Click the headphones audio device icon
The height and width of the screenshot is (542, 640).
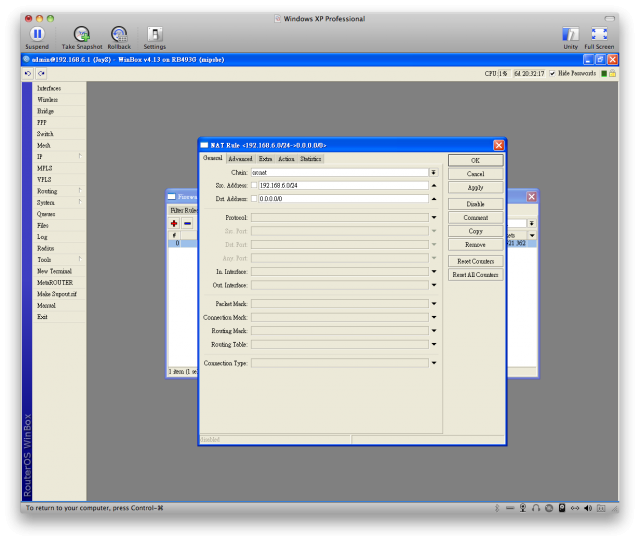coord(536,508)
